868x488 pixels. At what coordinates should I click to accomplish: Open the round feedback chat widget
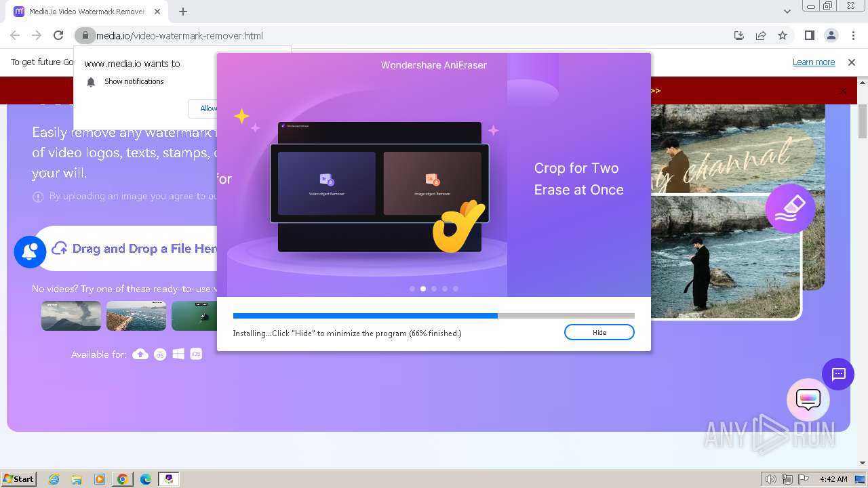[x=808, y=400]
